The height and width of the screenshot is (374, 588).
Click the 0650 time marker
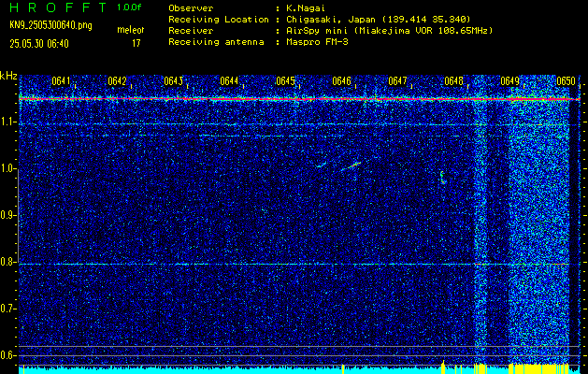[566, 81]
